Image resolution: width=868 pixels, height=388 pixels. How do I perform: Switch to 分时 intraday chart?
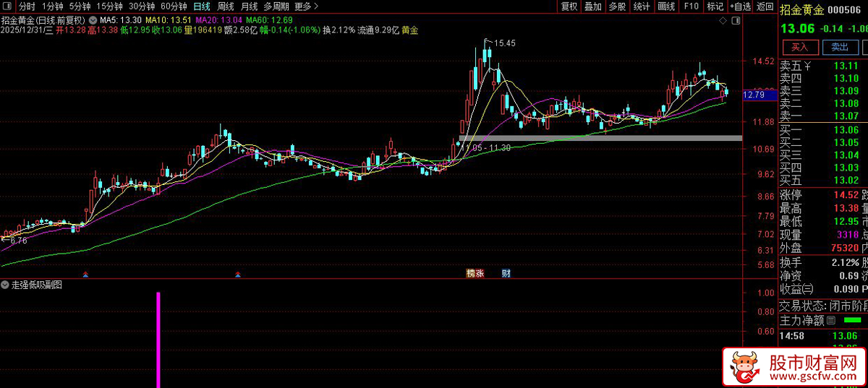point(26,7)
